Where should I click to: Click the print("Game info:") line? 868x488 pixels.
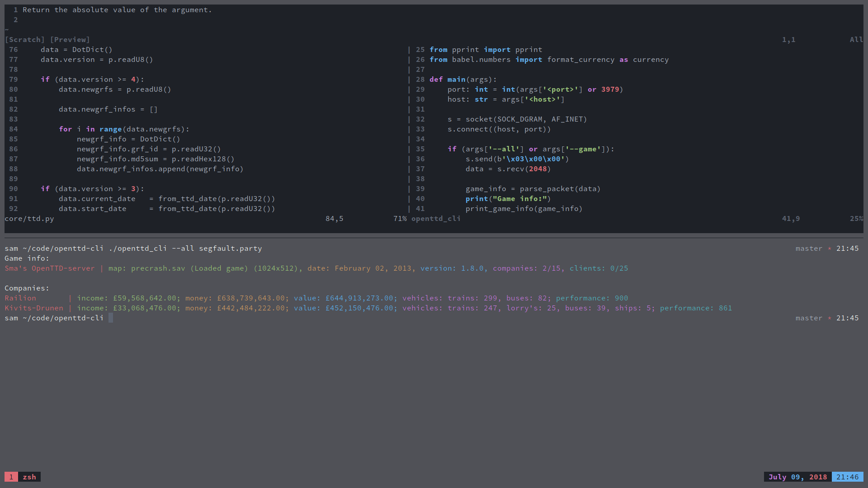[x=508, y=199]
